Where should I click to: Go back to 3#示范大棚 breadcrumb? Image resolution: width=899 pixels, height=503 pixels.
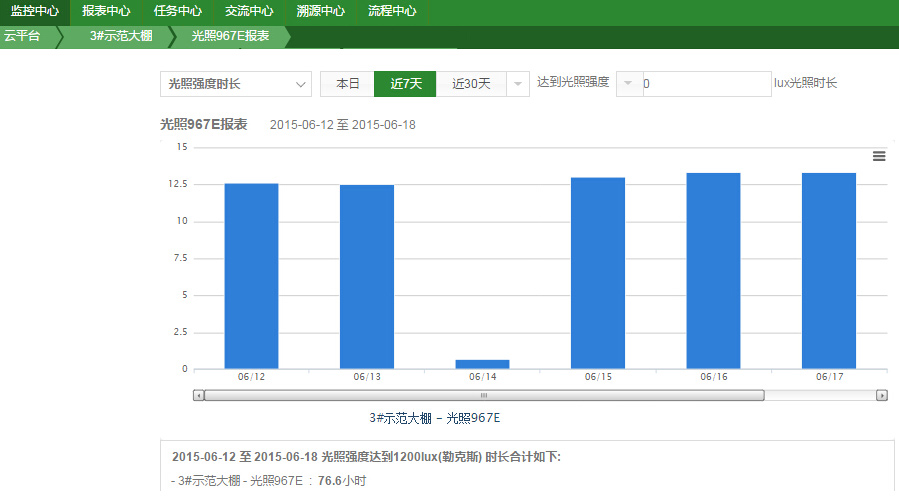pos(121,36)
